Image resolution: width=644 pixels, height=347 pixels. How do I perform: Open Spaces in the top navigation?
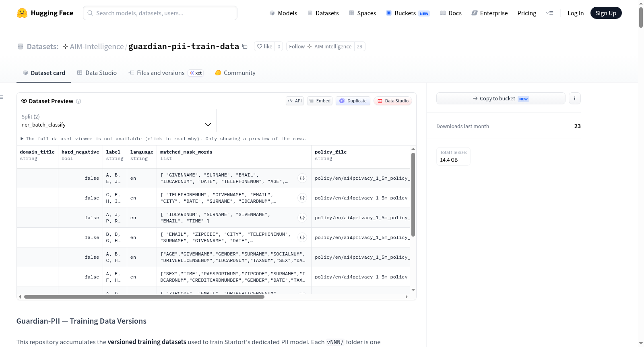pyautogui.click(x=362, y=13)
